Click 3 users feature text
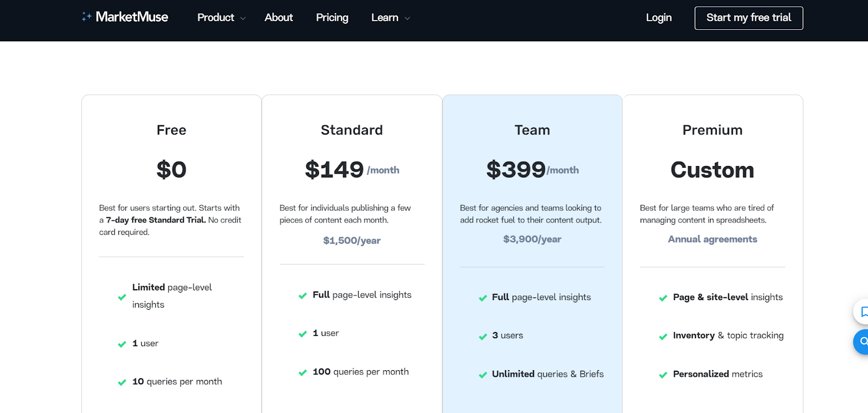The height and width of the screenshot is (413, 868). click(507, 335)
